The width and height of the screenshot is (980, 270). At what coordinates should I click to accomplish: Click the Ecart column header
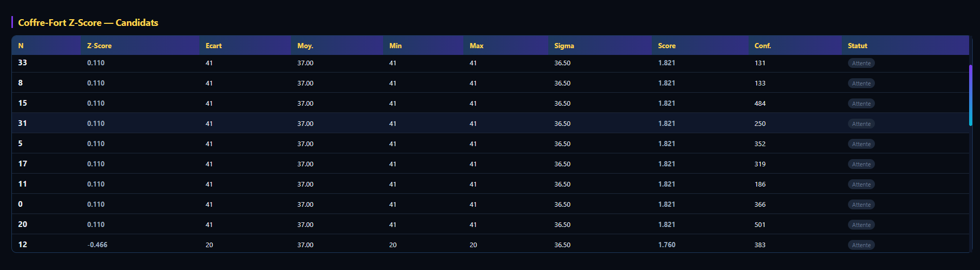(x=245, y=46)
